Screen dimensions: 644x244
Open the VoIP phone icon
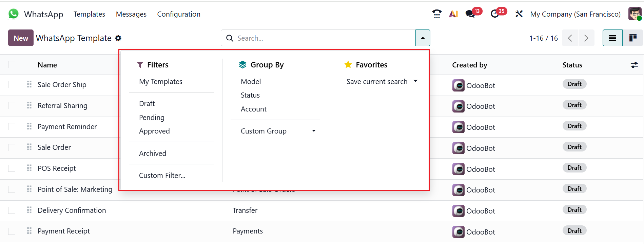(x=437, y=14)
